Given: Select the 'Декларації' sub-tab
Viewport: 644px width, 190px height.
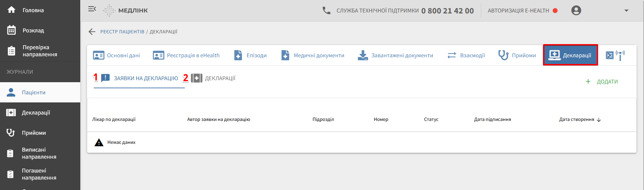Looking at the screenshot, I should click(x=213, y=78).
